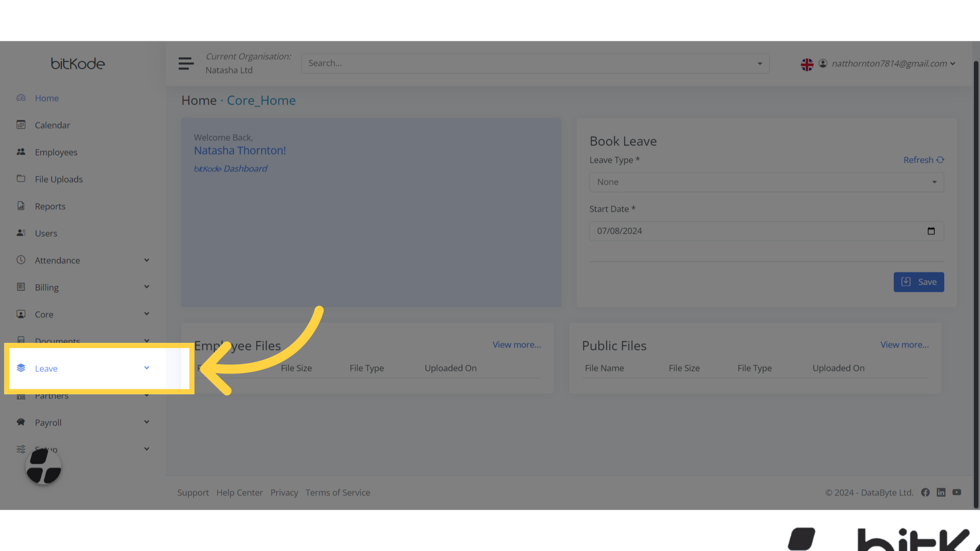
Task: Click the Home sidebar icon
Action: pos(21,98)
